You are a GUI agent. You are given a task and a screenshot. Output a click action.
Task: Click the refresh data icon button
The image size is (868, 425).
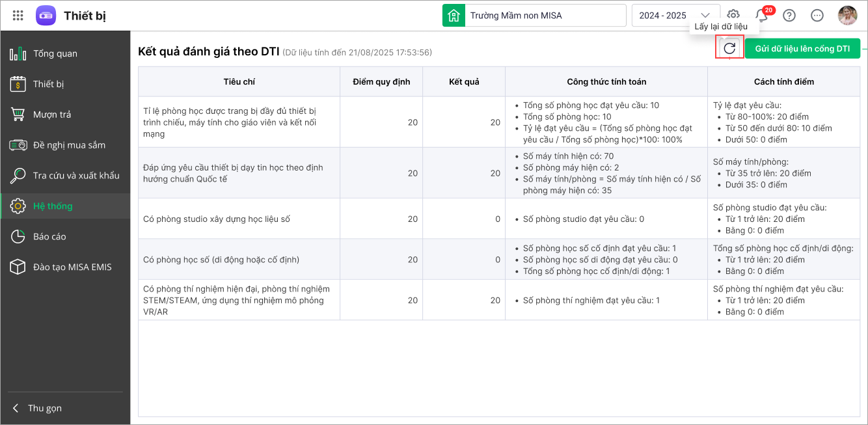(x=729, y=48)
